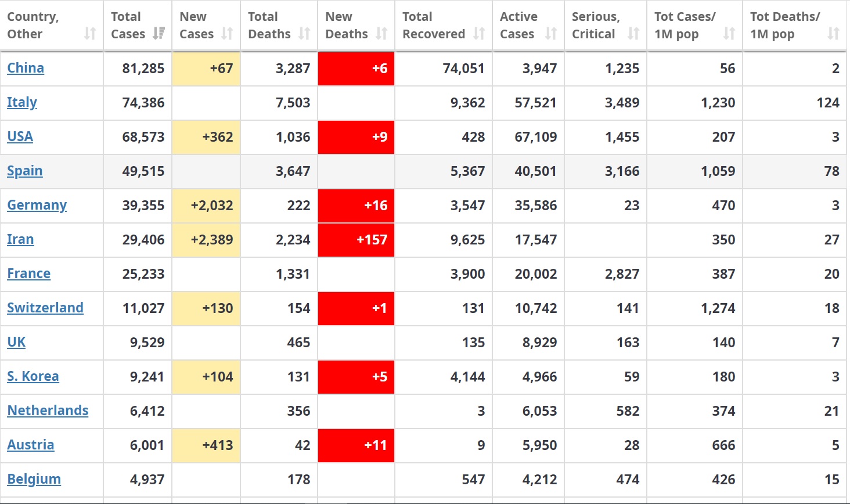Screen dimensions: 850x504
Task: Click the Tot Deaths/1M pop sort icon
Action: [834, 34]
